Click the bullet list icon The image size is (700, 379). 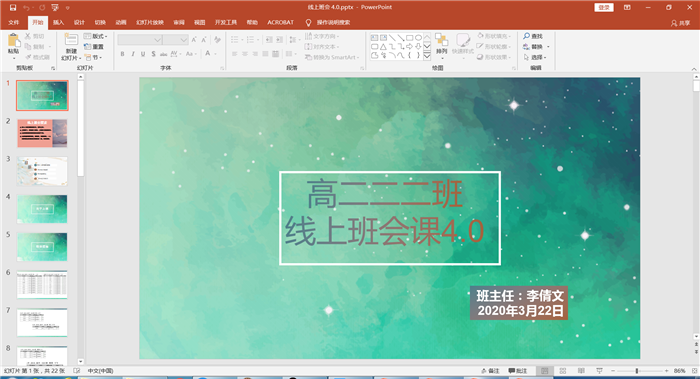point(234,40)
